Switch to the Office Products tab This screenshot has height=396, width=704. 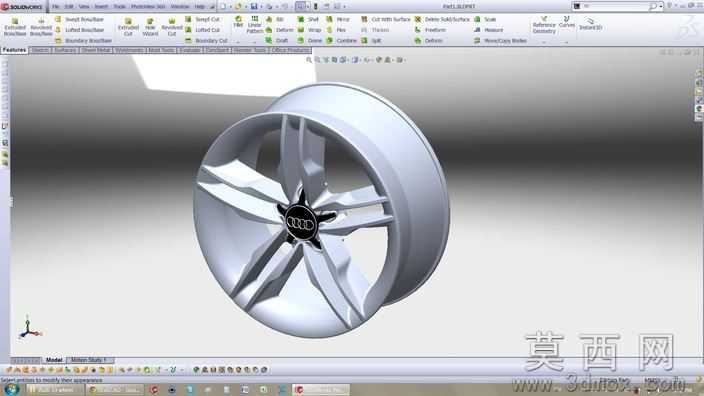click(290, 50)
